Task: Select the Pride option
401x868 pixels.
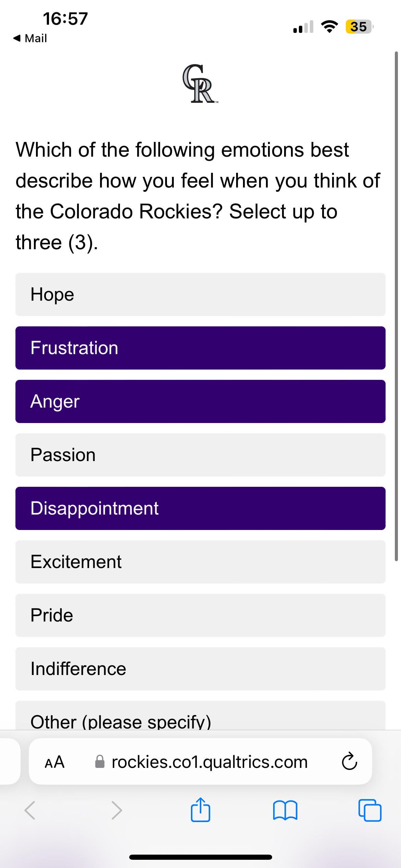Action: 200,615
